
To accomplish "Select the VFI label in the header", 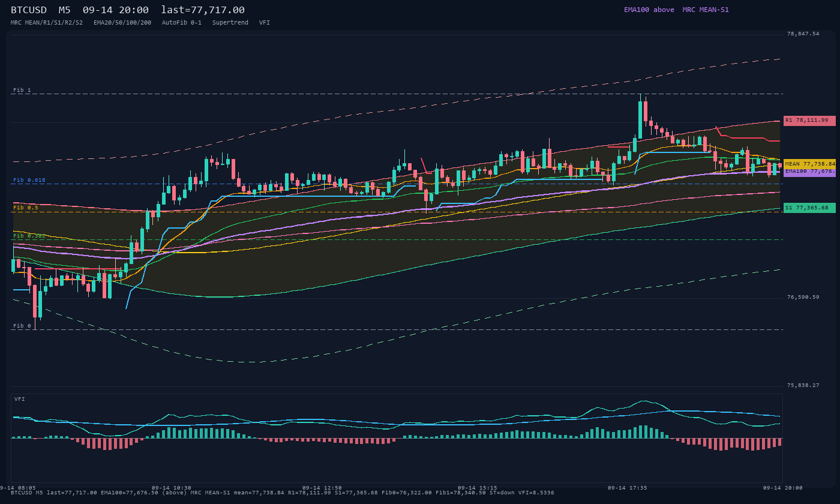I will [x=265, y=23].
